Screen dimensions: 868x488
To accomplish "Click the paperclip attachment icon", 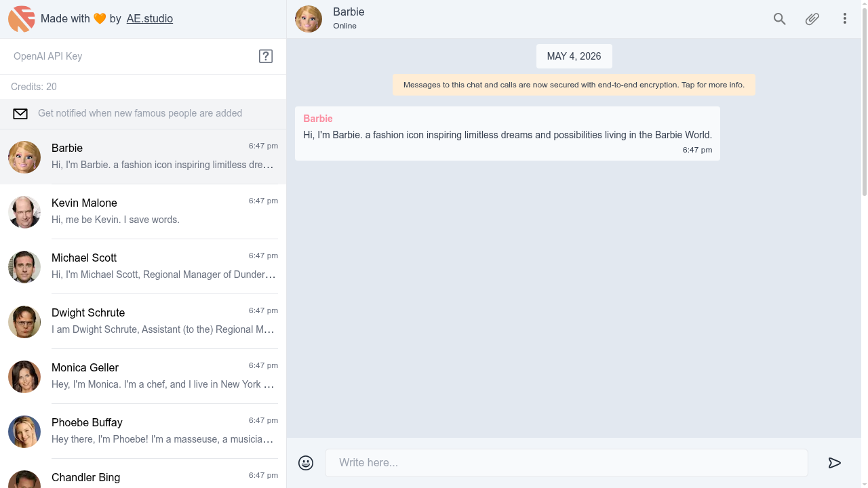I will [812, 19].
